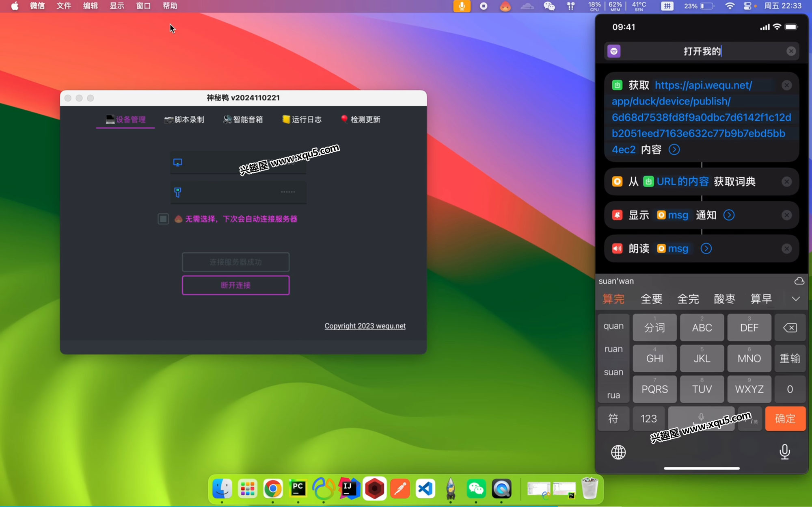Image resolution: width=812 pixels, height=507 pixels.
Task: Click the 断开连接 button
Action: pyautogui.click(x=235, y=285)
